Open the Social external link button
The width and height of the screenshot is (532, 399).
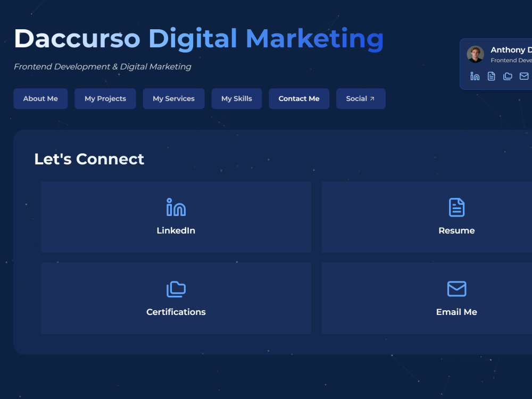[x=361, y=99]
